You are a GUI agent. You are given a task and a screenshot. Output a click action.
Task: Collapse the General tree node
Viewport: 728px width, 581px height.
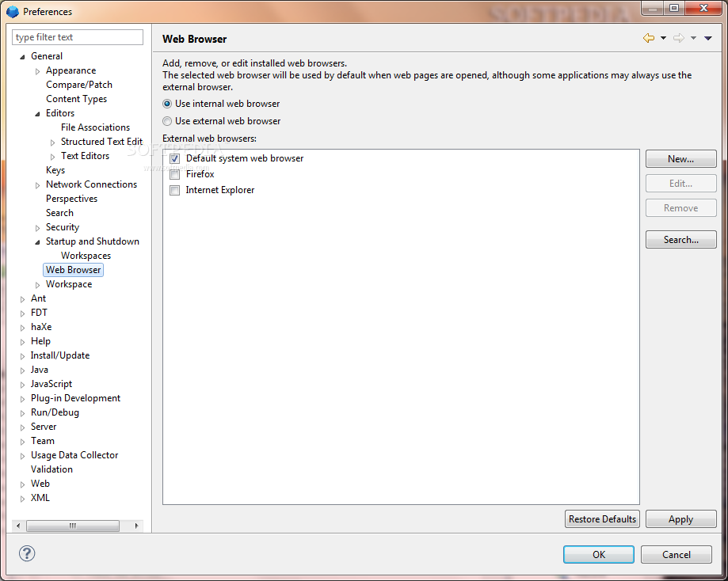click(22, 57)
